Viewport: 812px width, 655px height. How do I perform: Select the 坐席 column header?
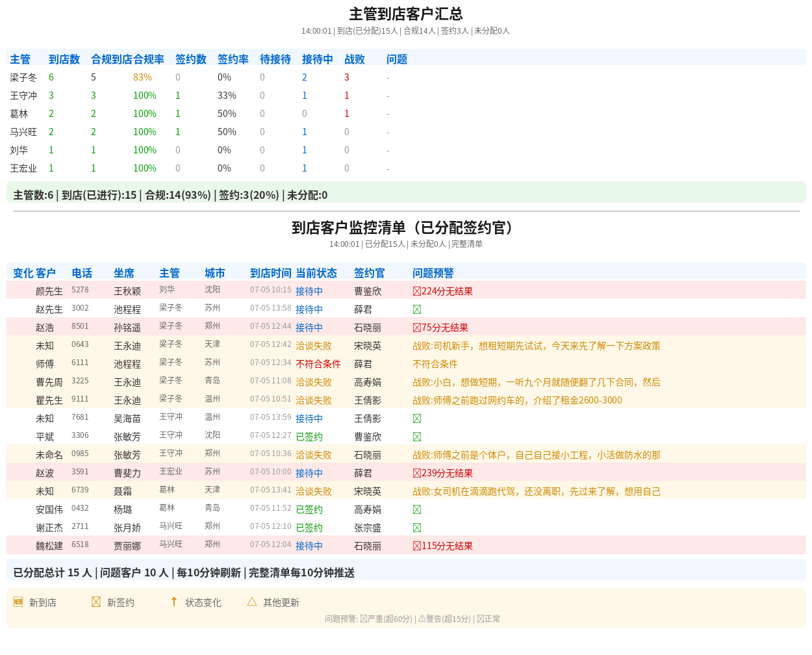(124, 273)
